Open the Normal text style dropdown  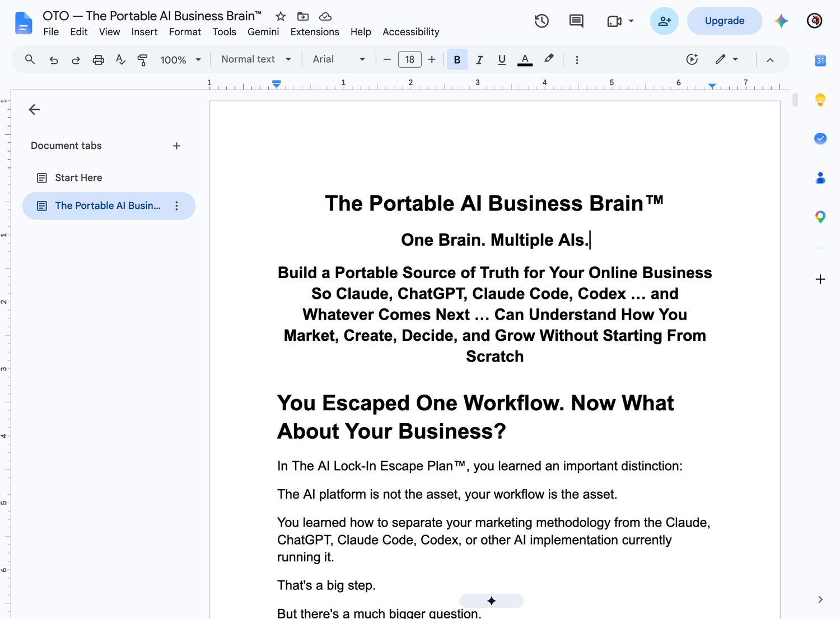point(256,59)
